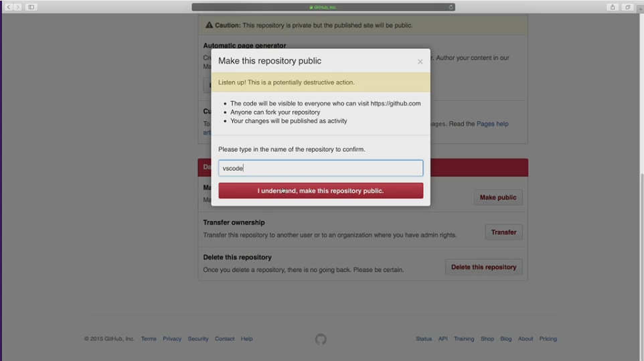Toggle the Safari sidebar button
The image size is (644, 361).
coord(31,7)
